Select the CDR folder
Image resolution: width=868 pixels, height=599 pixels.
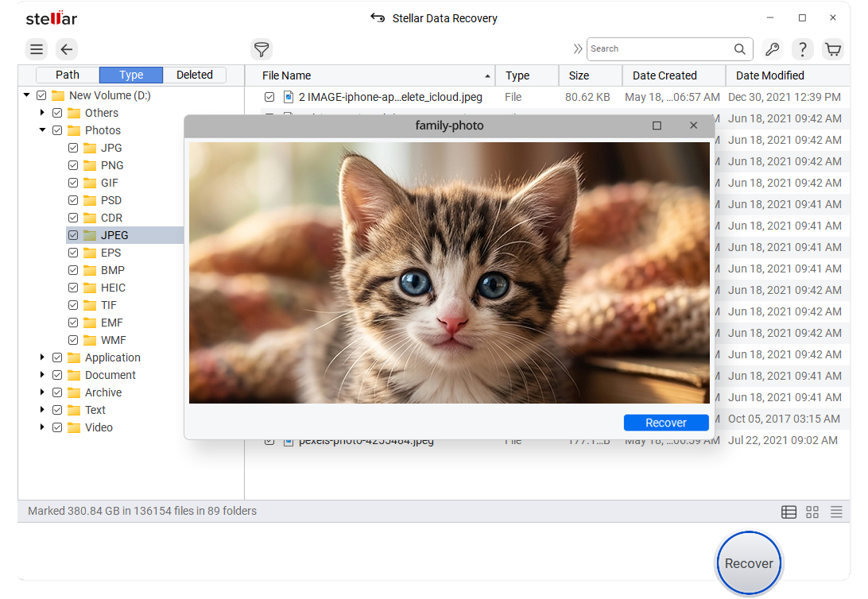[111, 218]
